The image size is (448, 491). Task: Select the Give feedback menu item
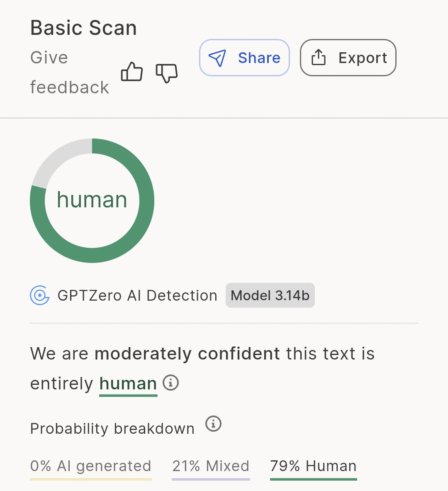(69, 72)
